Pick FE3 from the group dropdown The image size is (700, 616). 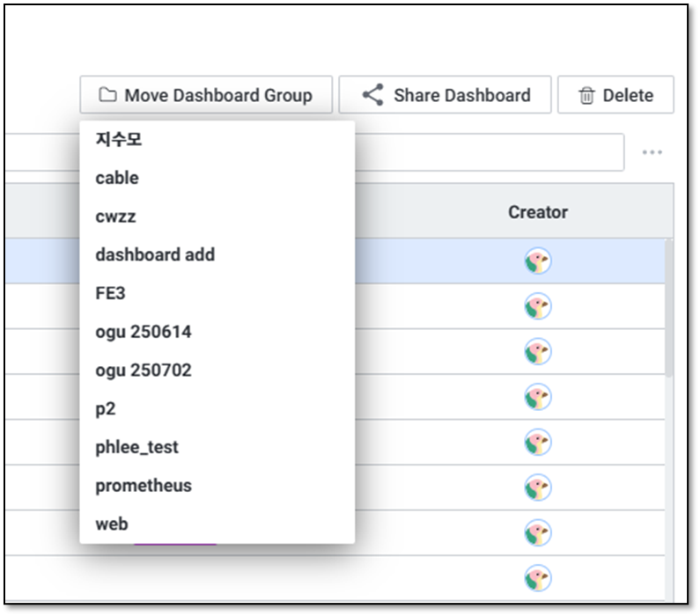110,293
